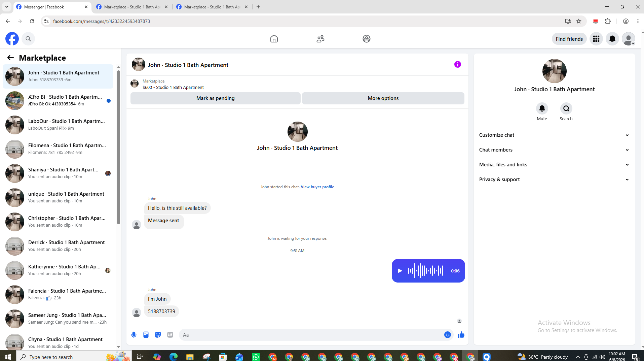Viewport: 644px width, 361px height.
Task: Record a voice clip with microphone
Action: coord(134,335)
